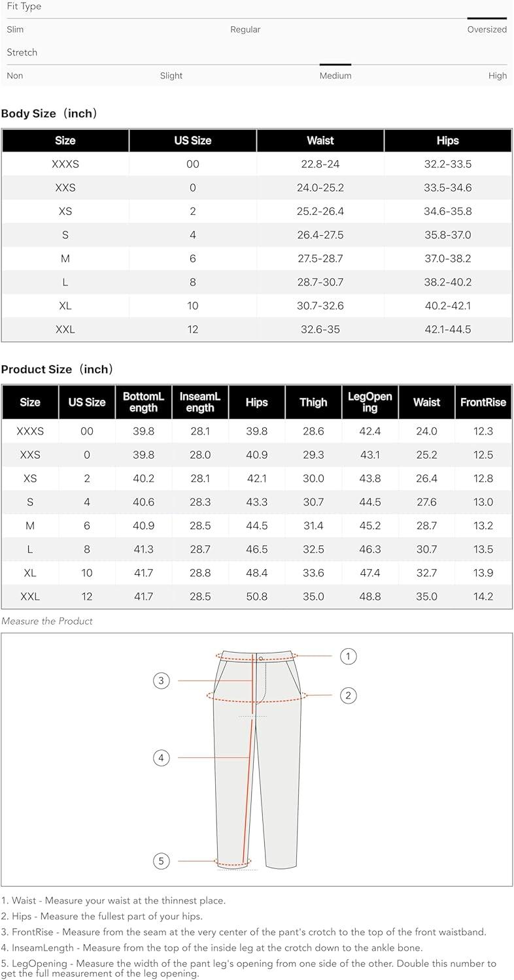Click circled number 4 inseam marker
This screenshot has height=980, width=514.
pyautogui.click(x=162, y=758)
